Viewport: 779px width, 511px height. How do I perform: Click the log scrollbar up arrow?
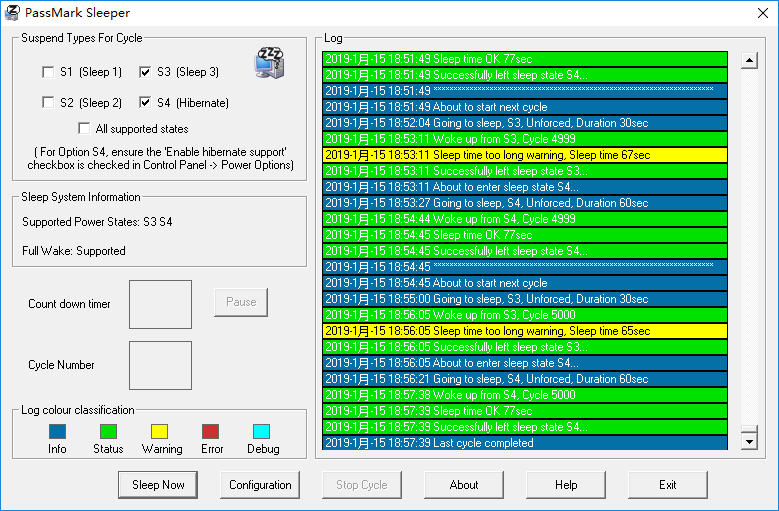click(749, 60)
